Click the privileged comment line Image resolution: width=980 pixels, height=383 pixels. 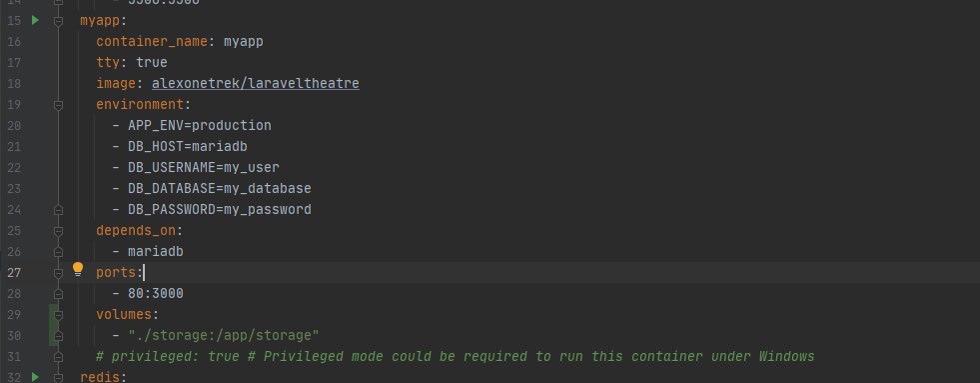(x=455, y=357)
